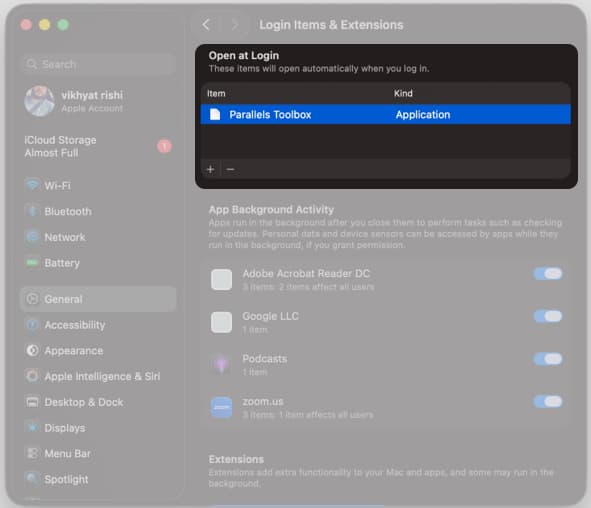The image size is (591, 508).
Task: Click the magnifier icon in search field
Action: [32, 64]
